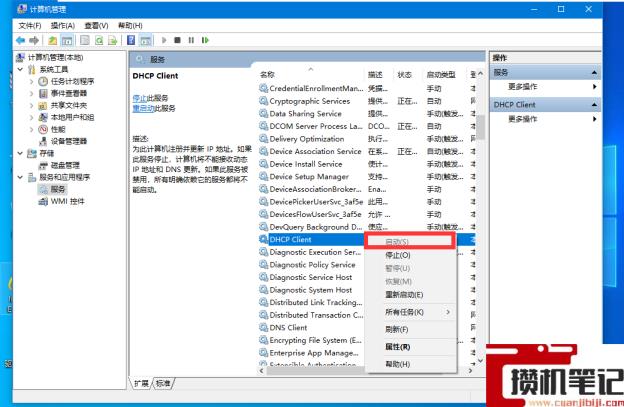Click the 计算机管理(本地) root node

point(55,58)
